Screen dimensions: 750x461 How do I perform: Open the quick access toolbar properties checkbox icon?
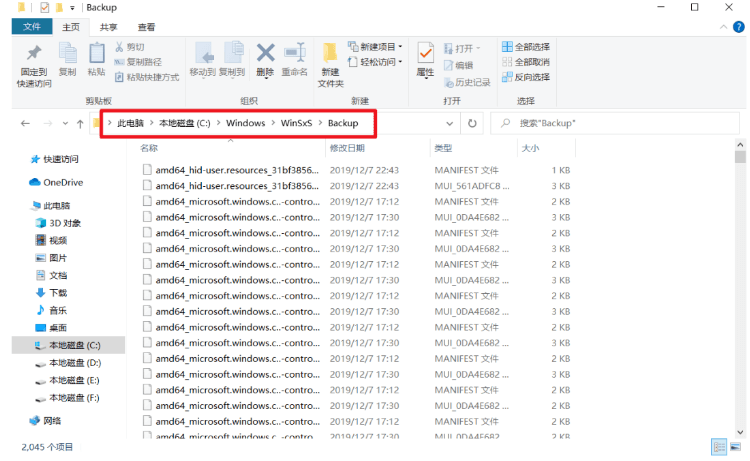(x=44, y=8)
